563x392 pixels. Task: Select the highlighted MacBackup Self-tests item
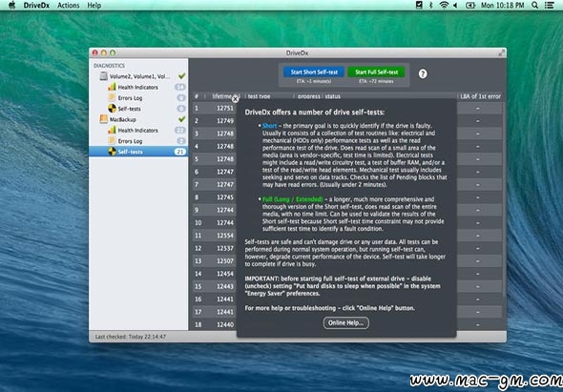[x=138, y=152]
